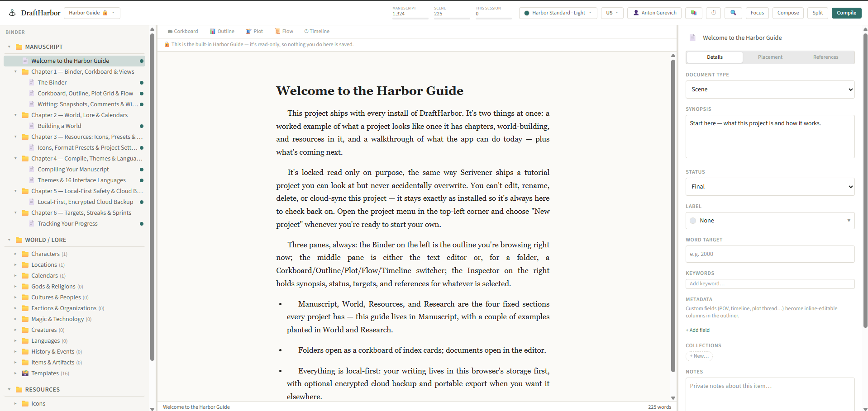The height and width of the screenshot is (411, 868).
Task: Click the + New… collection button
Action: point(699,356)
